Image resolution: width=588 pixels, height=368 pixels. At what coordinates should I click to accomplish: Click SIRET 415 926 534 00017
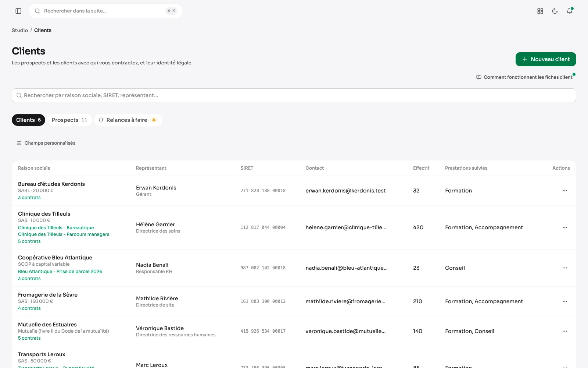pyautogui.click(x=263, y=331)
